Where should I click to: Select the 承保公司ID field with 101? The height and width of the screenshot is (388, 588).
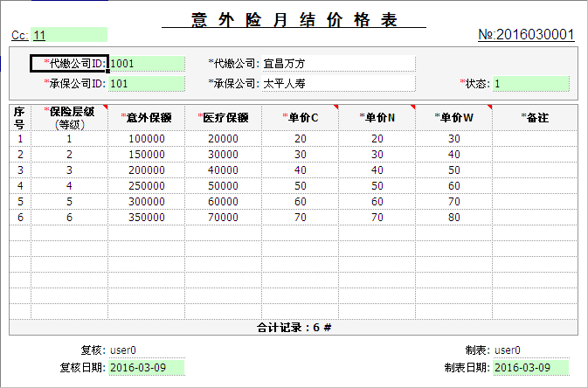pyautogui.click(x=147, y=84)
